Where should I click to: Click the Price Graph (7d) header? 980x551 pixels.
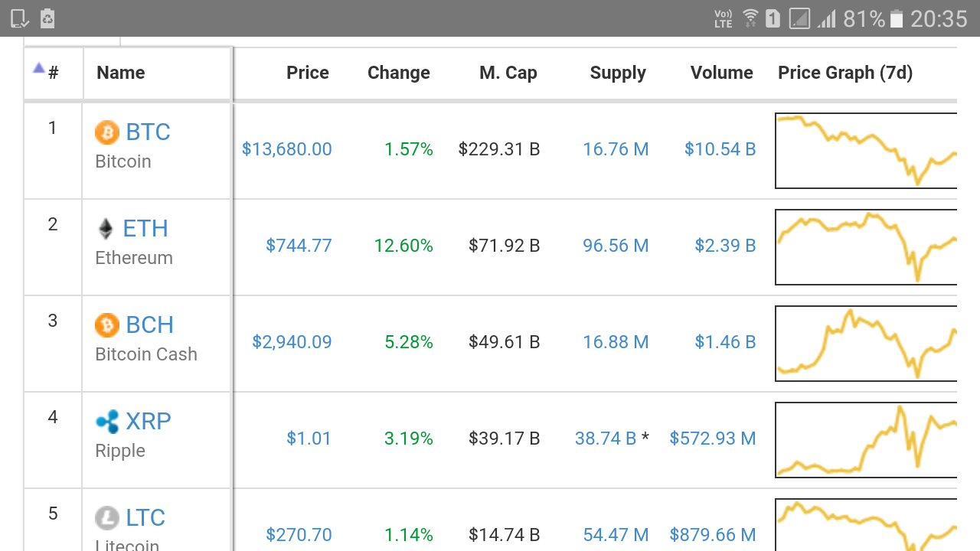[x=845, y=73]
